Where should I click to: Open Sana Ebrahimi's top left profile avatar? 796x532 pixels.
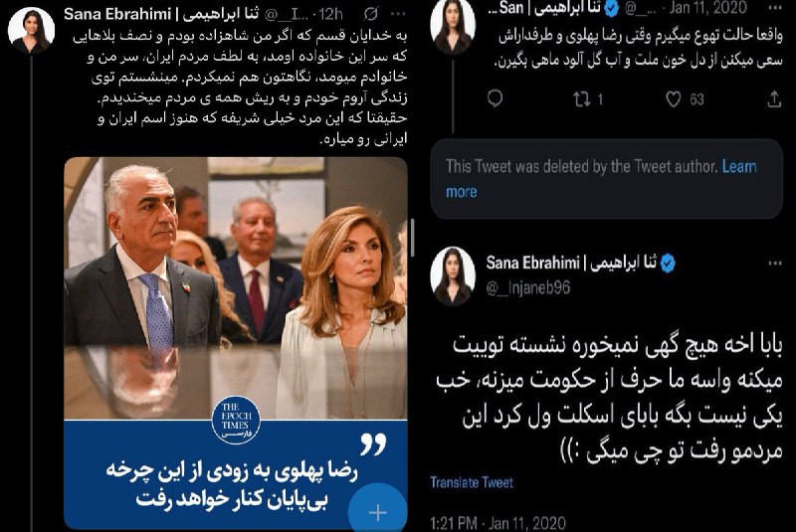tap(31, 30)
